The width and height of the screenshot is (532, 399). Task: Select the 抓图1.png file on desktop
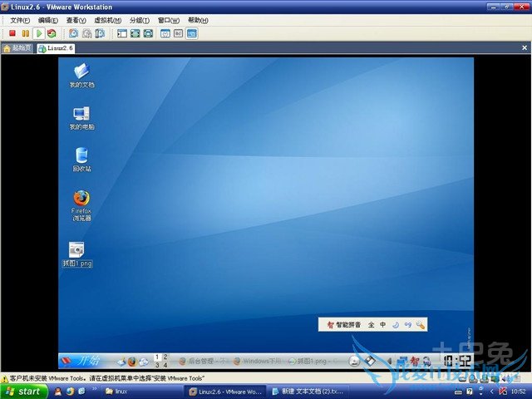click(77, 254)
